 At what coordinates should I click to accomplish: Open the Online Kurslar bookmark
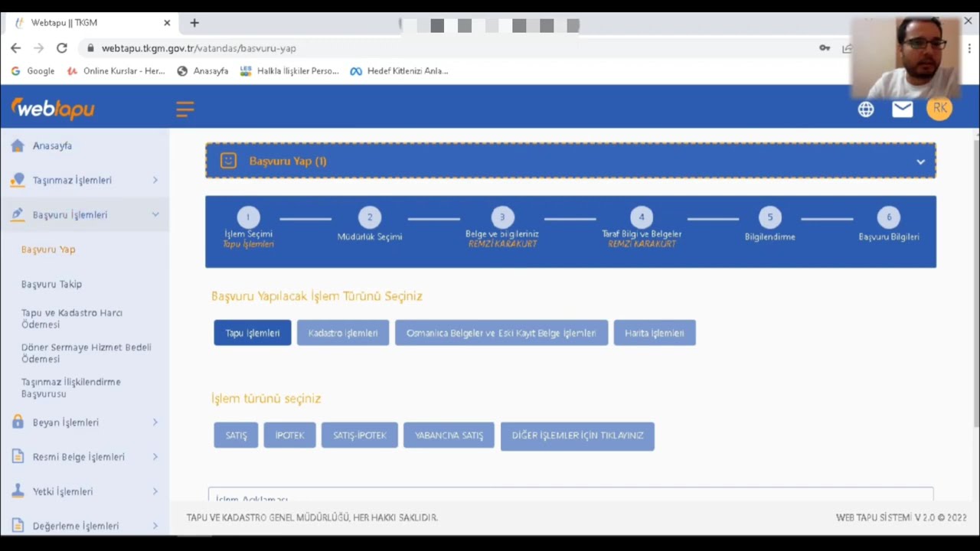coord(116,70)
